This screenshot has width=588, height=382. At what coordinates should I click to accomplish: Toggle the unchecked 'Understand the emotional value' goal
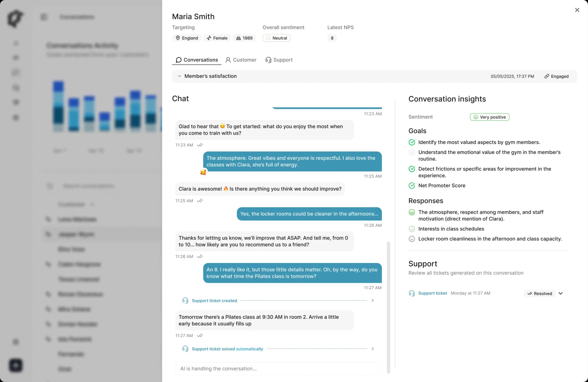click(412, 152)
